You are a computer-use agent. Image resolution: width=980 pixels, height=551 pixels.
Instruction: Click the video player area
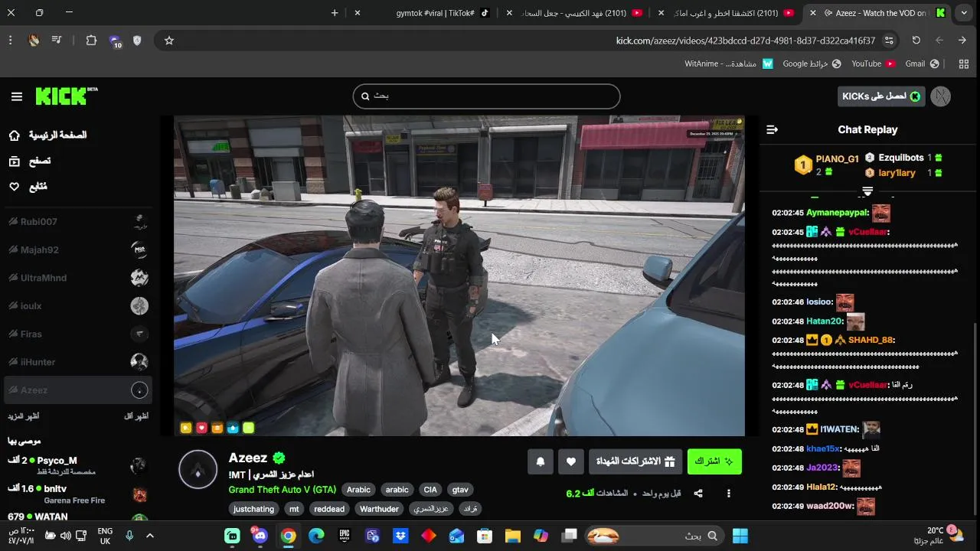pyautogui.click(x=459, y=275)
